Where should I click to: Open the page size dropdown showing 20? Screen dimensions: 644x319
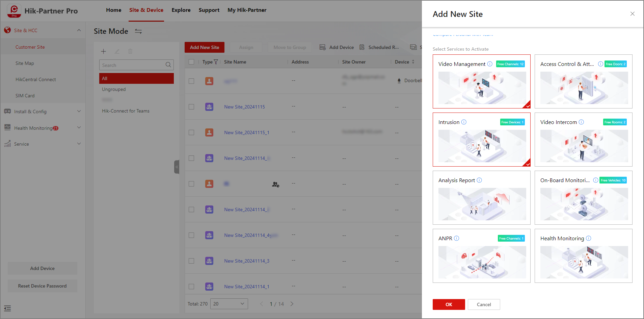229,304
